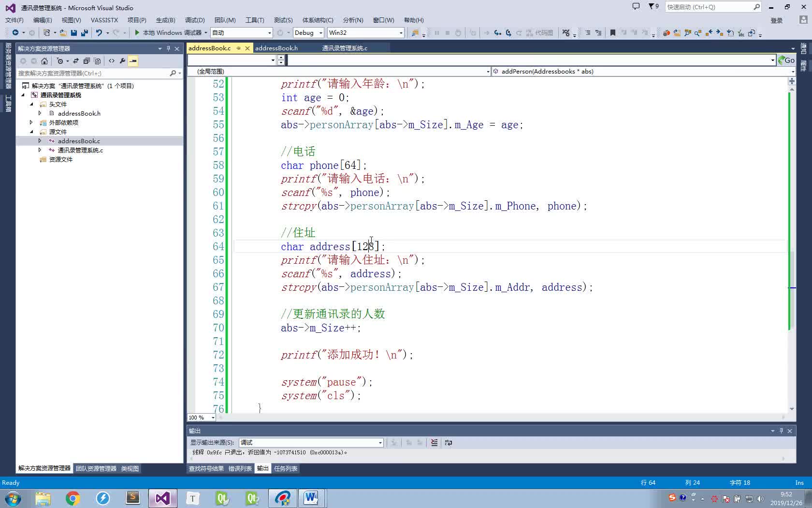Image resolution: width=812 pixels, height=508 pixels.
Task: Switch to 通讯录管理系统.c editor tab
Action: 345,48
